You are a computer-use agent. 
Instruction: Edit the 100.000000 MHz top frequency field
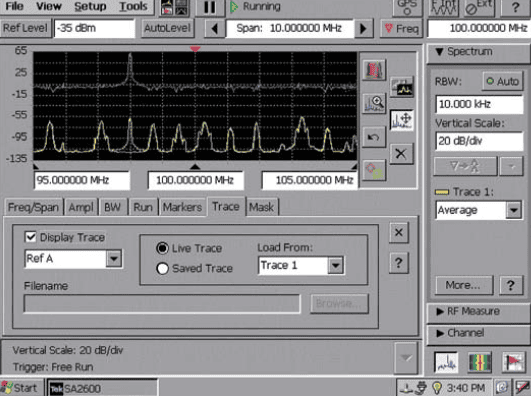point(479,28)
